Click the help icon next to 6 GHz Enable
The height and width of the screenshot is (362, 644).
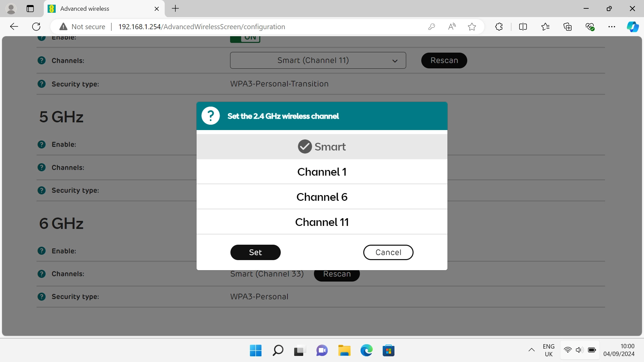[x=42, y=251]
